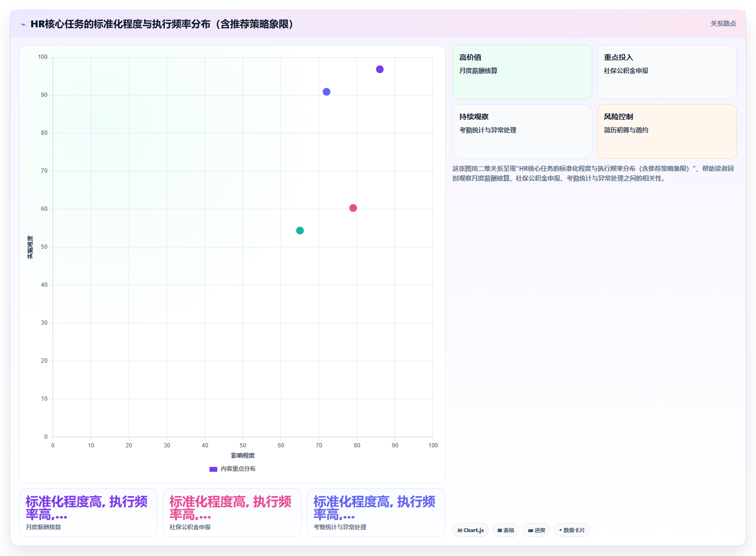Click the 关系散点 label in the header

[723, 23]
